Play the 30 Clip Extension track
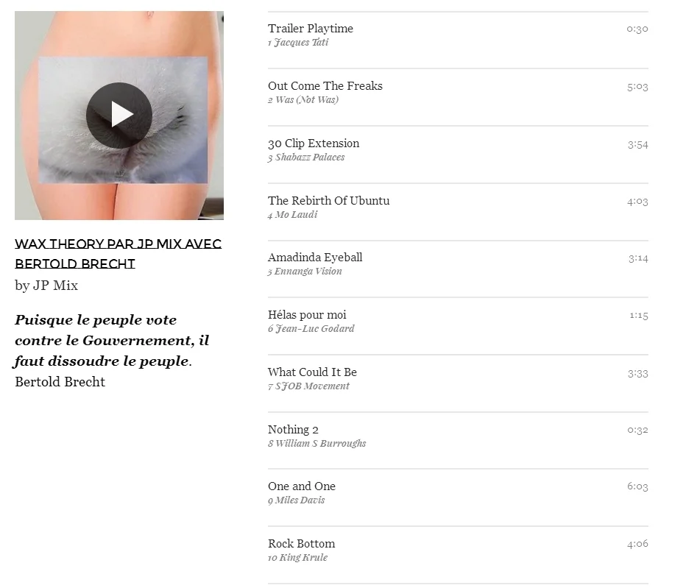 tap(458, 155)
